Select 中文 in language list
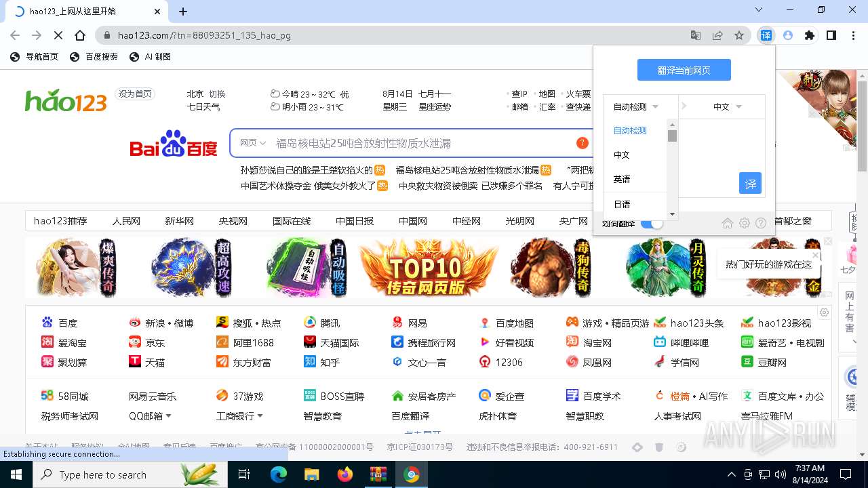The image size is (868, 488). pyautogui.click(x=622, y=155)
